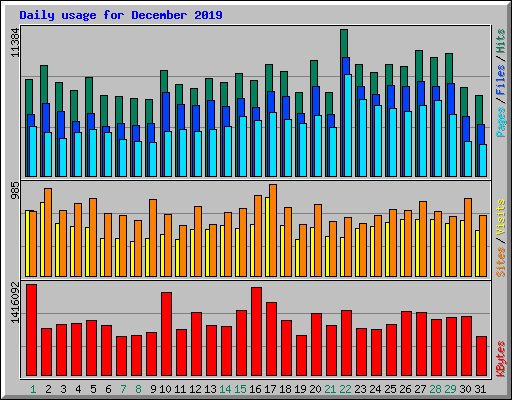This screenshot has width=512, height=400.
Task: Select day 6 on the x-axis
Action: [x=108, y=389]
